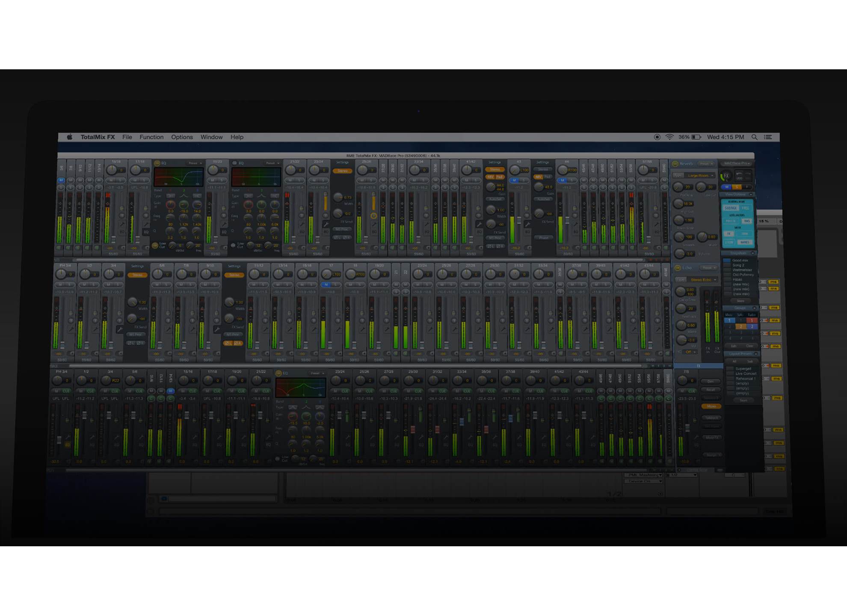Toggle Solo group 2
The width and height of the screenshot is (847, 616).
click(741, 327)
